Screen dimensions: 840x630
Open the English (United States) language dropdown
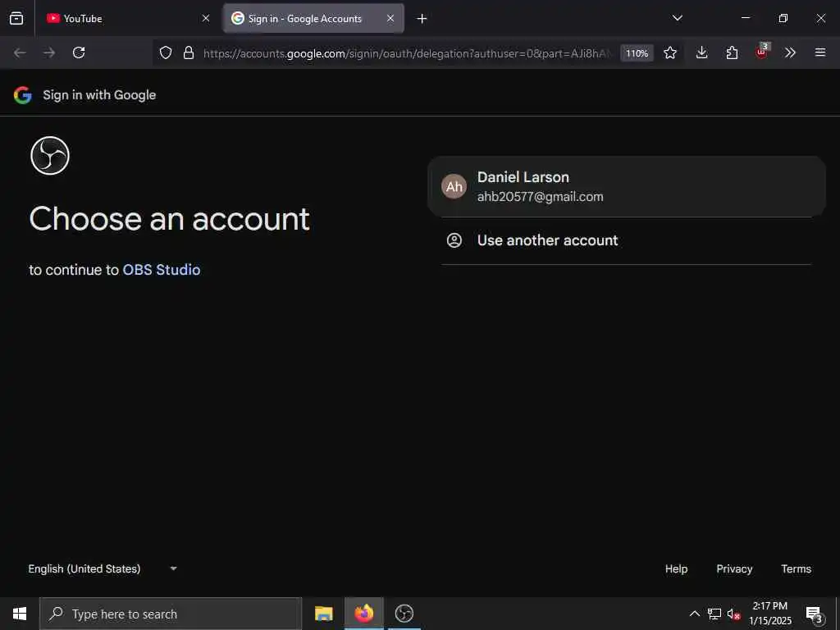pos(103,569)
